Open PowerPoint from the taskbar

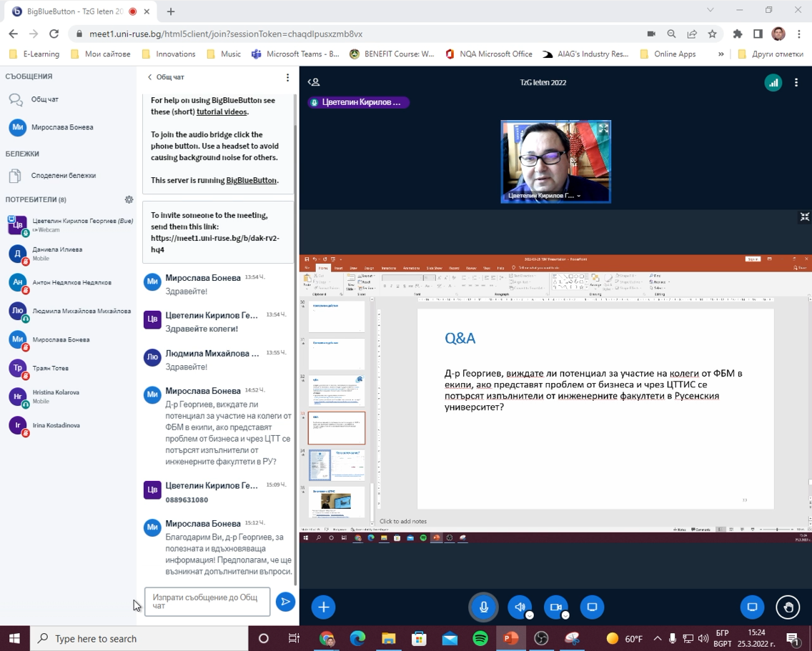coord(510,638)
